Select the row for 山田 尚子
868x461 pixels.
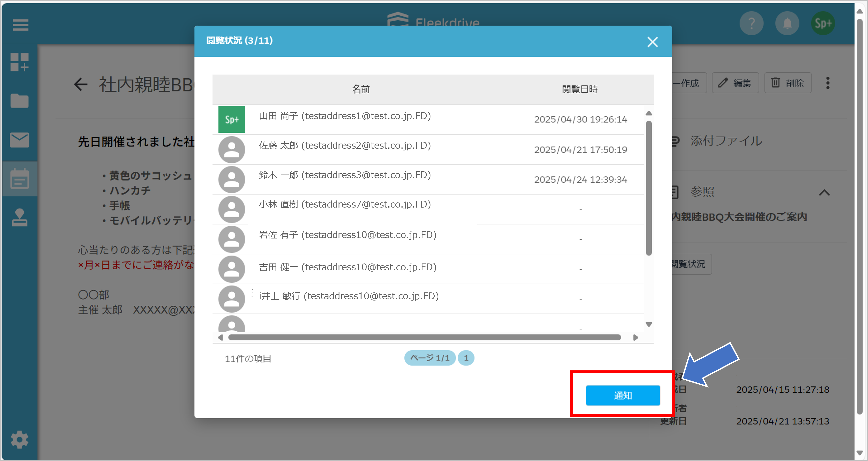[428, 120]
